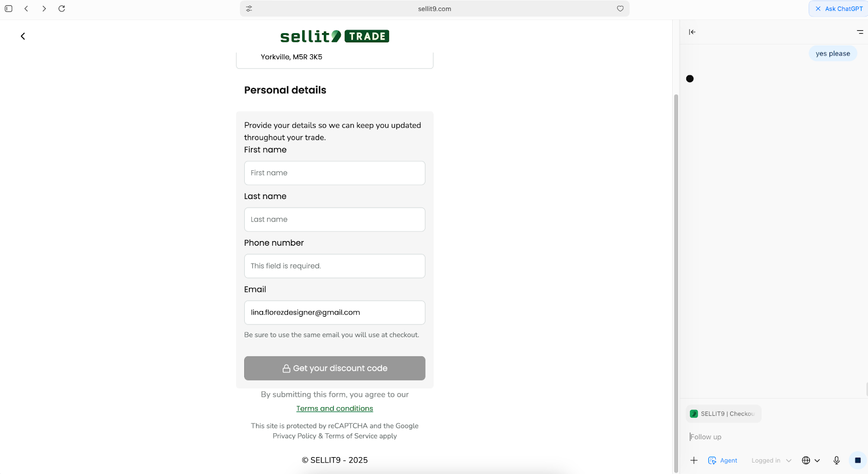Open the sidebar toggle icon in browser toolbar
Screen dimensions: 868x474
(x=9, y=9)
